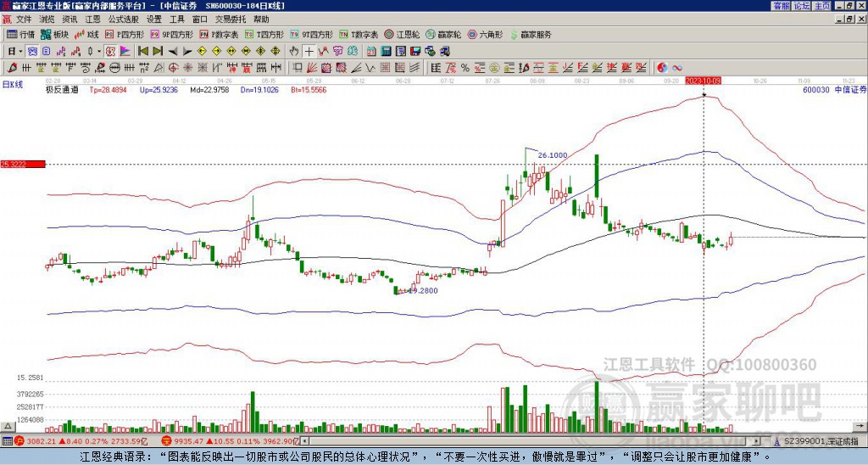Click the gold 金 circle icon
This screenshot has height=465, width=868.
[x=494, y=68]
